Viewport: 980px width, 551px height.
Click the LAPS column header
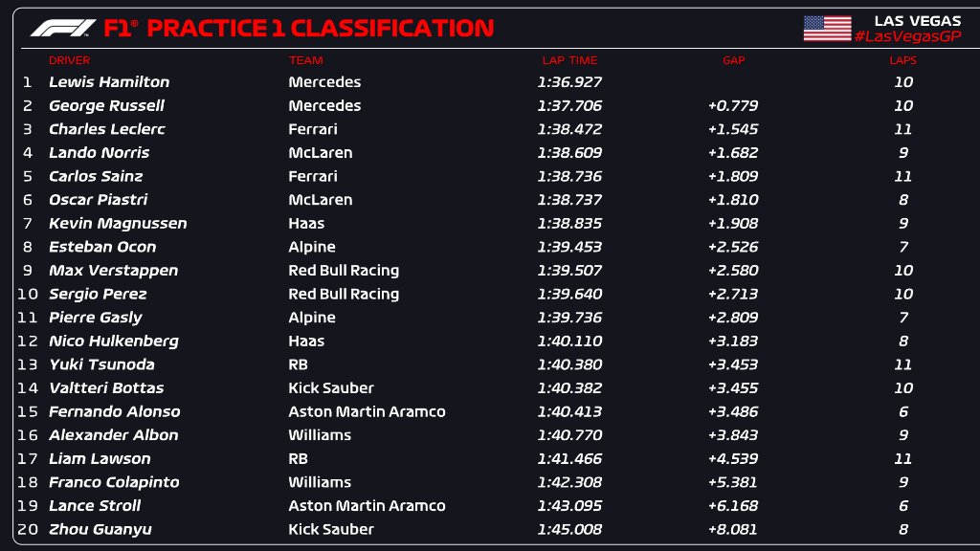902,60
